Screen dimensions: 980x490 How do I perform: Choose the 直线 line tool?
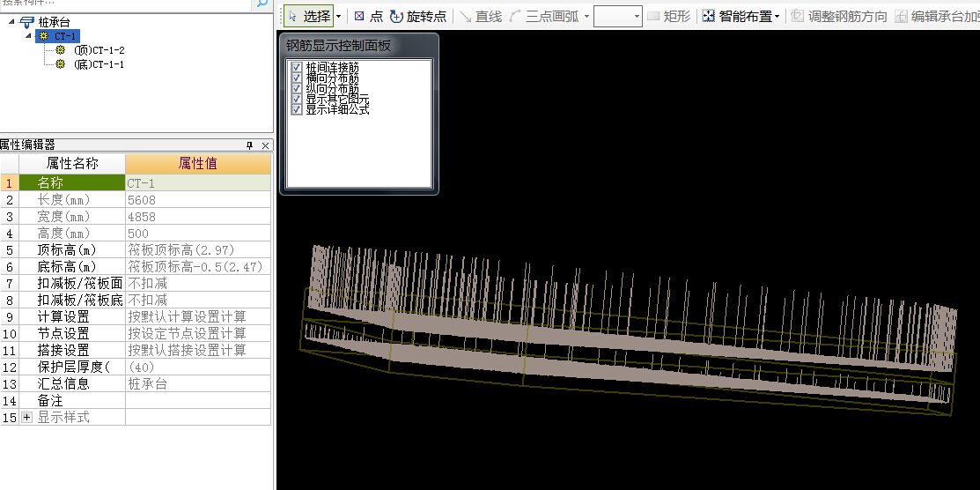click(x=480, y=16)
